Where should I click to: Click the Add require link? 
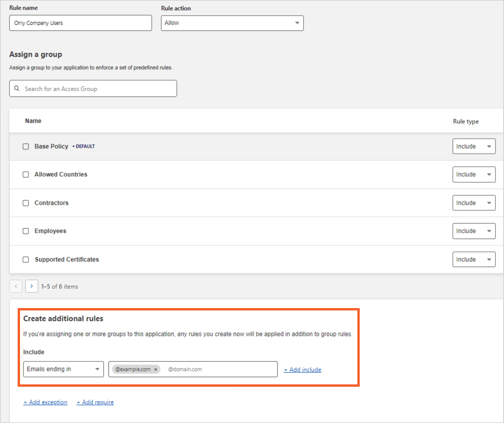(95, 402)
